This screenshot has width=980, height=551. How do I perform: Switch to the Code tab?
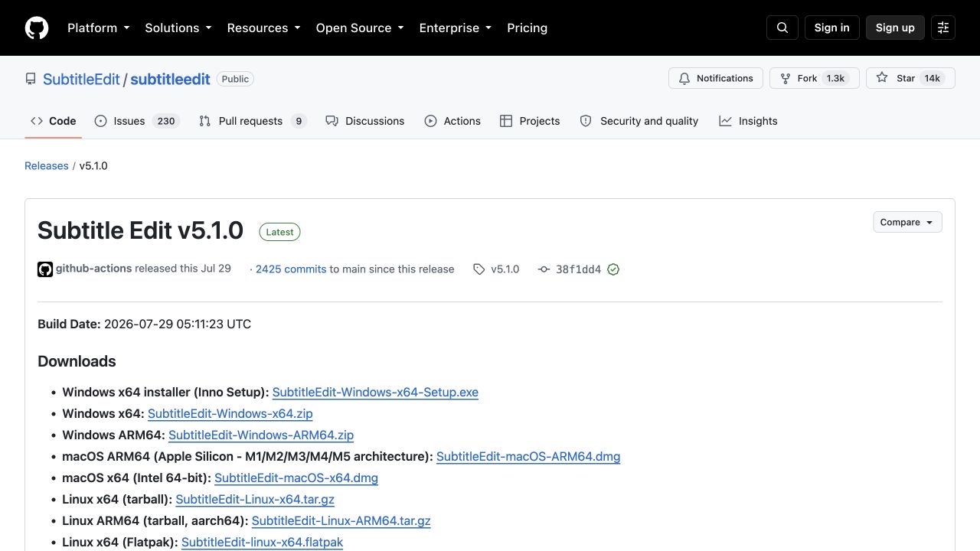54,121
